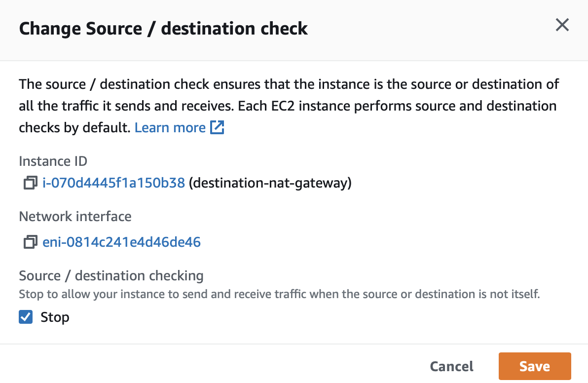This screenshot has height=383, width=588.
Task: Open network interface eni-0814c241e4d46de46
Action: (x=121, y=242)
